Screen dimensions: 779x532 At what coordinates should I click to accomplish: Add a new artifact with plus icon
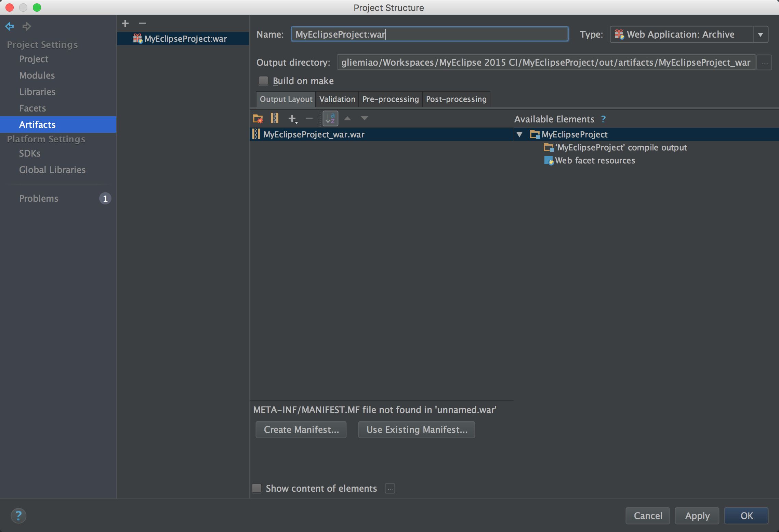[125, 23]
